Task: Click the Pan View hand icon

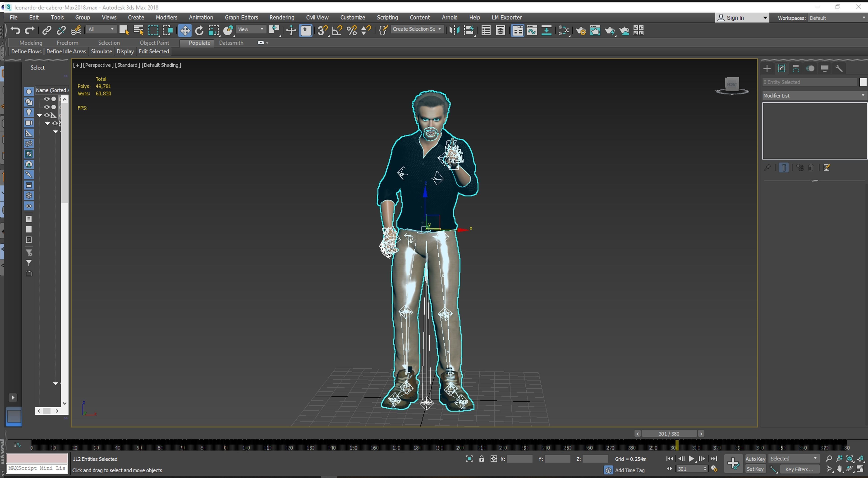Action: [839, 469]
